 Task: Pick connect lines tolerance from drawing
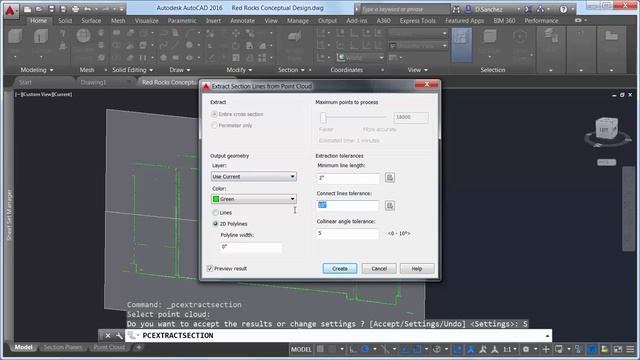[x=390, y=205]
